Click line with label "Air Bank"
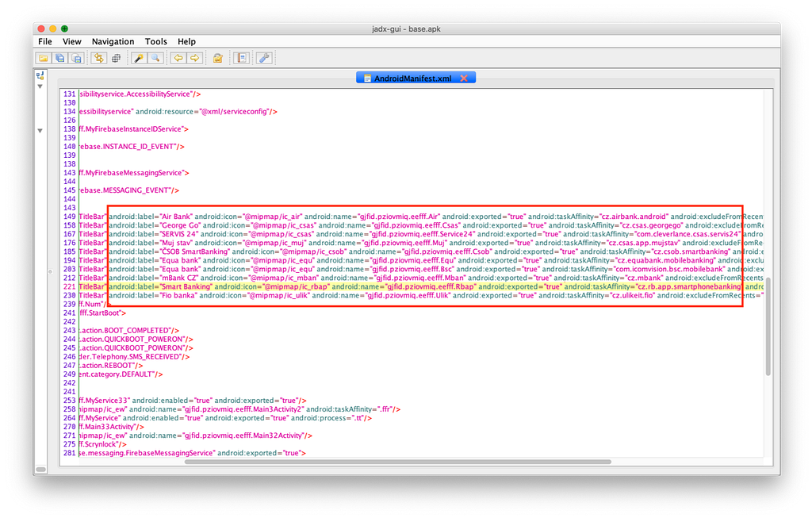Viewport: 812px width, 518px height. 420,217
